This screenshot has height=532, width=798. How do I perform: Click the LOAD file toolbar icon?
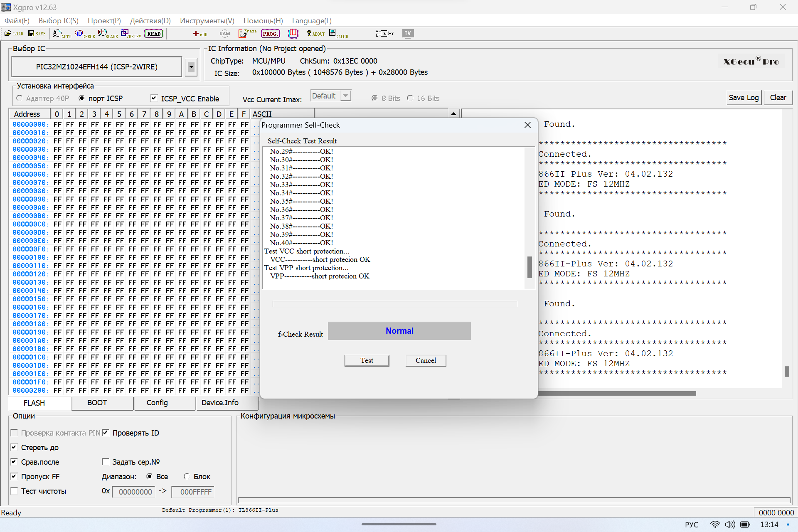(x=13, y=34)
